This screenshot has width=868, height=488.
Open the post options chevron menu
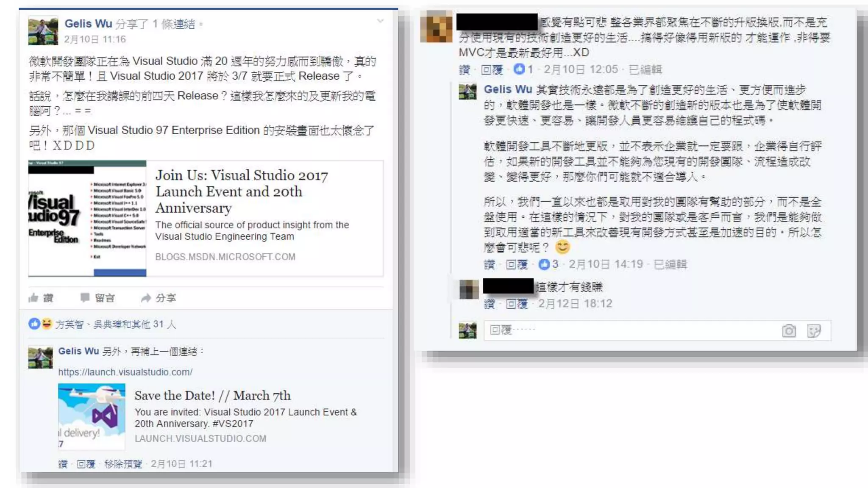[x=380, y=21]
